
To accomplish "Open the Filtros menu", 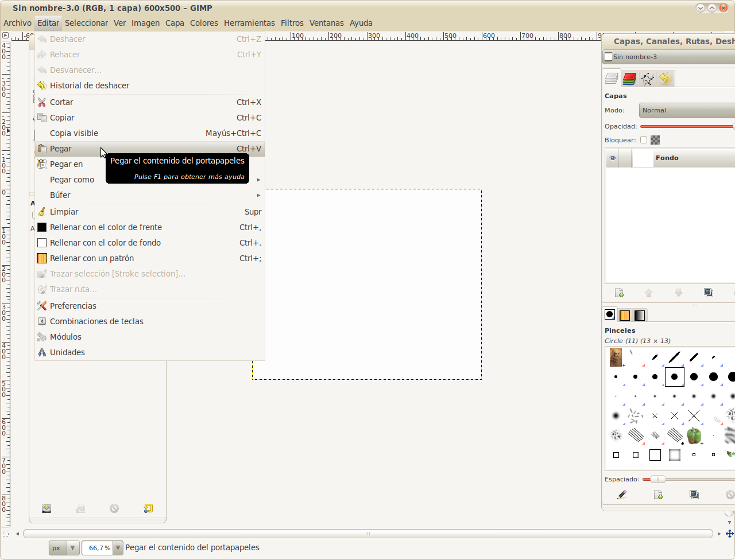I will pos(292,23).
